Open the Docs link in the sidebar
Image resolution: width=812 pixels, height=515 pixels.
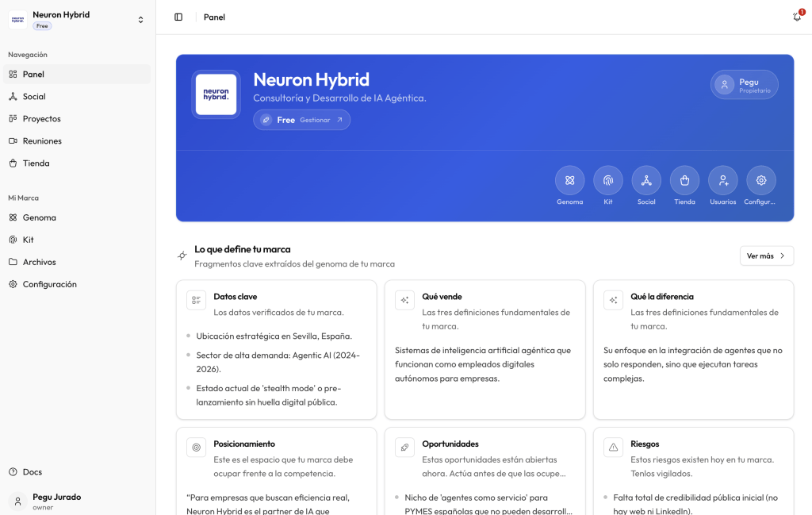pyautogui.click(x=77, y=472)
